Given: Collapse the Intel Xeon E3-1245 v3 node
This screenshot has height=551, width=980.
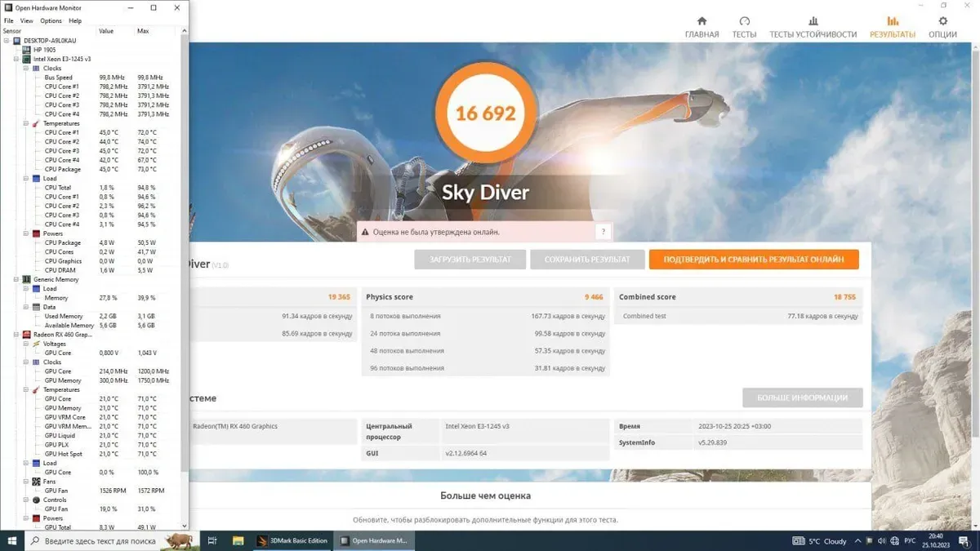Looking at the screenshot, I should point(16,59).
